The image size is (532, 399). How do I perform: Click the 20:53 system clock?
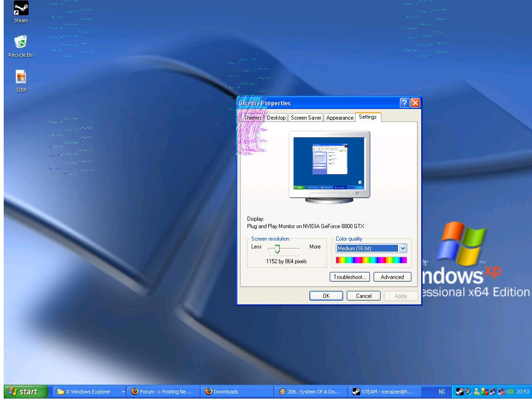pos(522,392)
